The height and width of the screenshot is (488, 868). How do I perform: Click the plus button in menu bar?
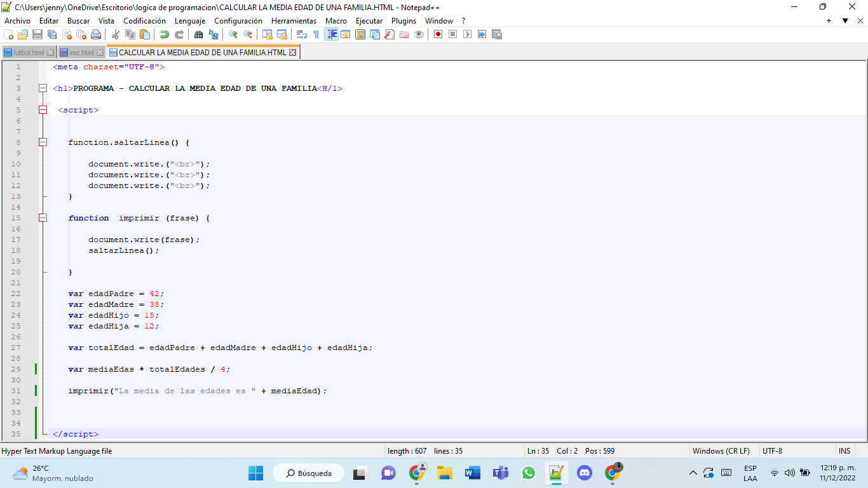(829, 21)
